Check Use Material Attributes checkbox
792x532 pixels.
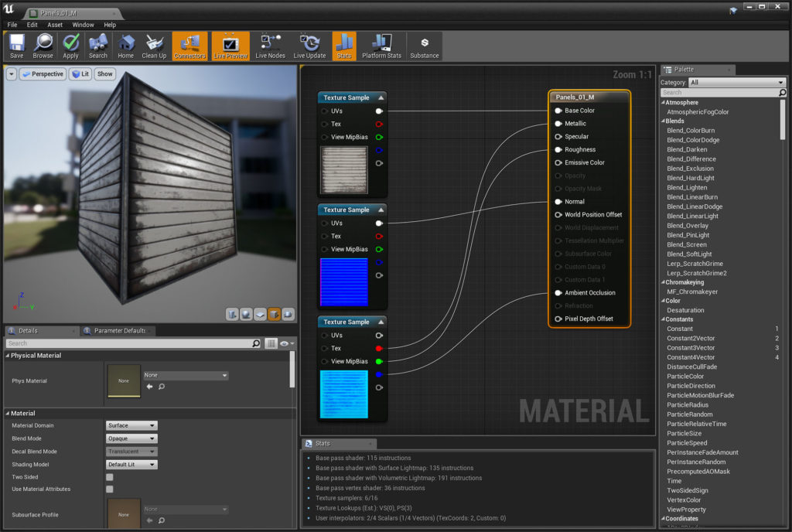pos(109,489)
